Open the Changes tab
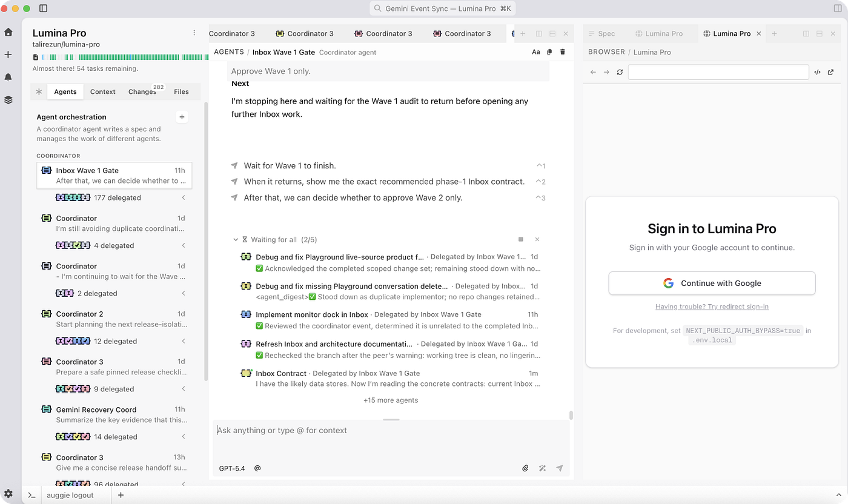Image resolution: width=848 pixels, height=504 pixels. [143, 91]
